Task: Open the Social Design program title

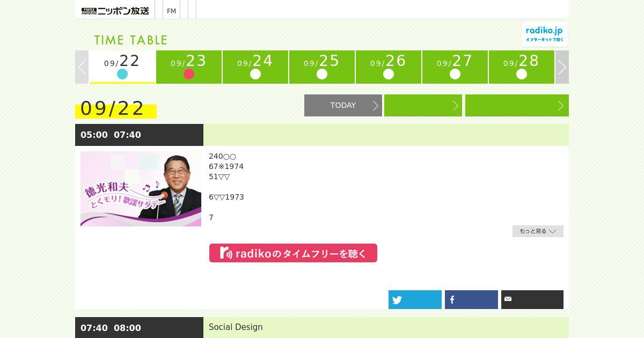Action: coord(236,327)
